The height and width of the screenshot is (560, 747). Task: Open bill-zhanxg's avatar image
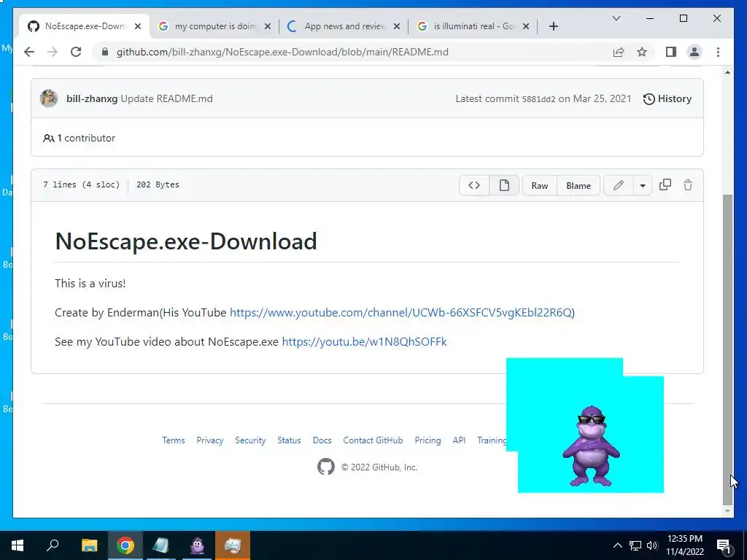(x=49, y=98)
